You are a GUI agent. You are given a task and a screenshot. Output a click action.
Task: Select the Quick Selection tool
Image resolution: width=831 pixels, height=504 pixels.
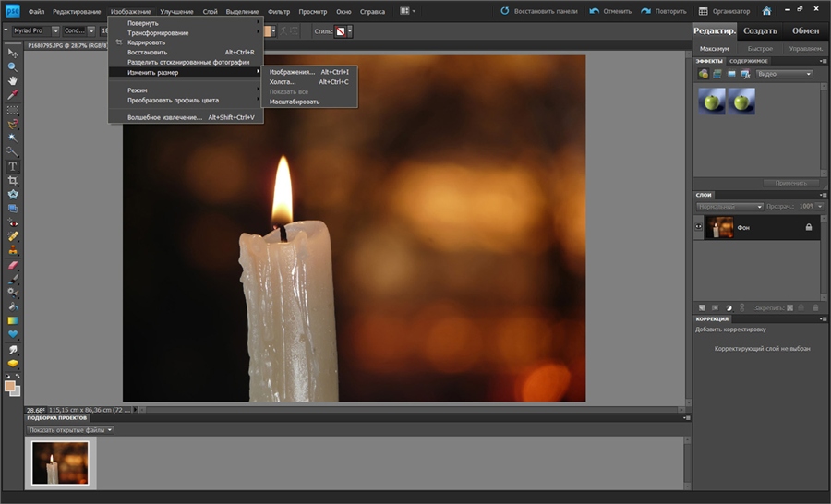point(13,151)
